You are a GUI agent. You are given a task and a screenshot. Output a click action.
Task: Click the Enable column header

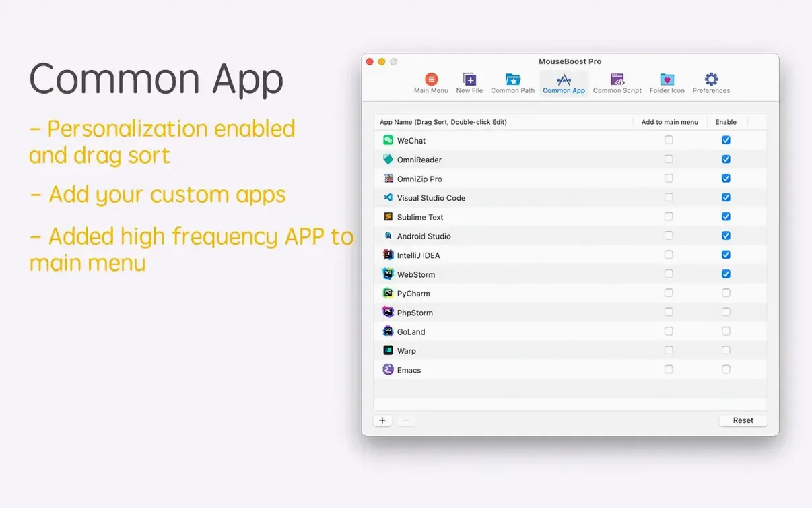coord(726,122)
